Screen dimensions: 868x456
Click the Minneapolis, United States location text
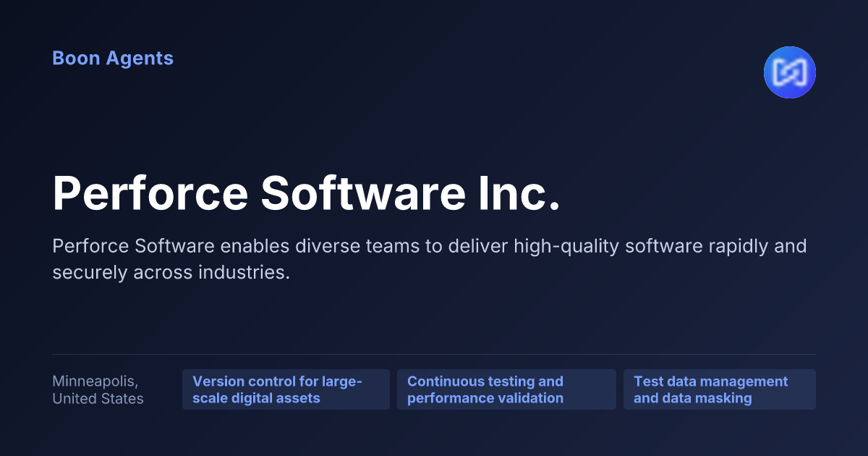(x=98, y=390)
